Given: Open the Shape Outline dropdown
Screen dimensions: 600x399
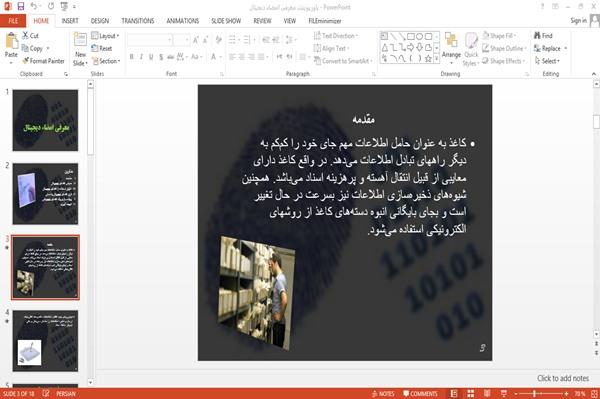Looking at the screenshot, I should [504, 48].
